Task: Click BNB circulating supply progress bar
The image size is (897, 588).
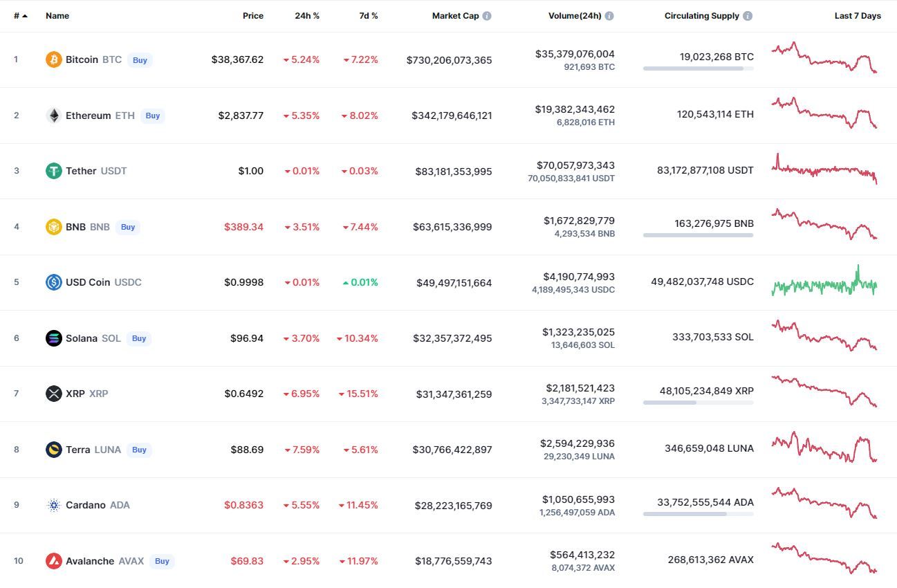Action: pos(699,235)
